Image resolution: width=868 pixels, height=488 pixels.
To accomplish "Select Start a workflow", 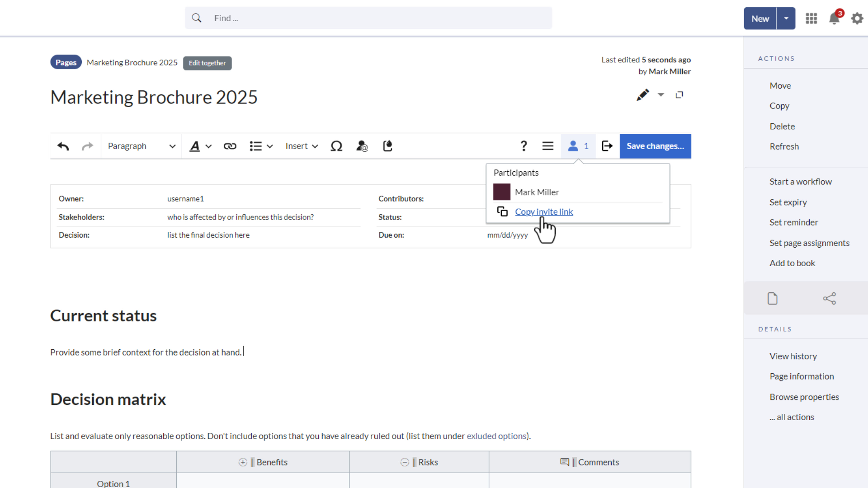I will 801,182.
